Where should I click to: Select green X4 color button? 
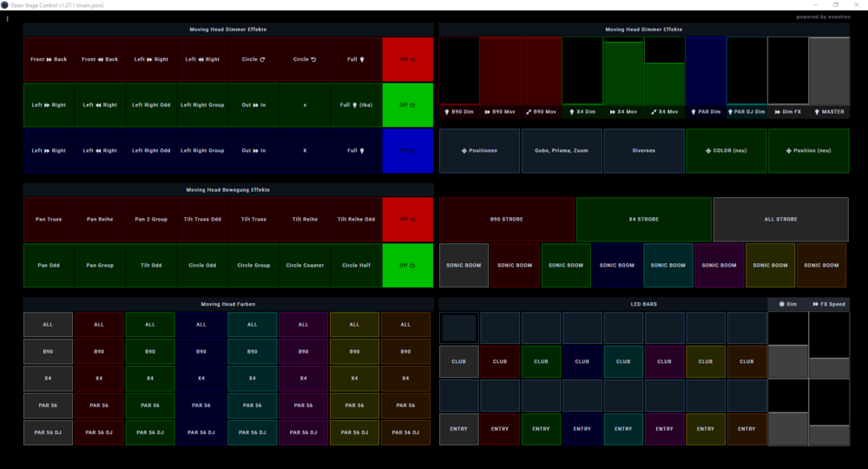(x=150, y=378)
